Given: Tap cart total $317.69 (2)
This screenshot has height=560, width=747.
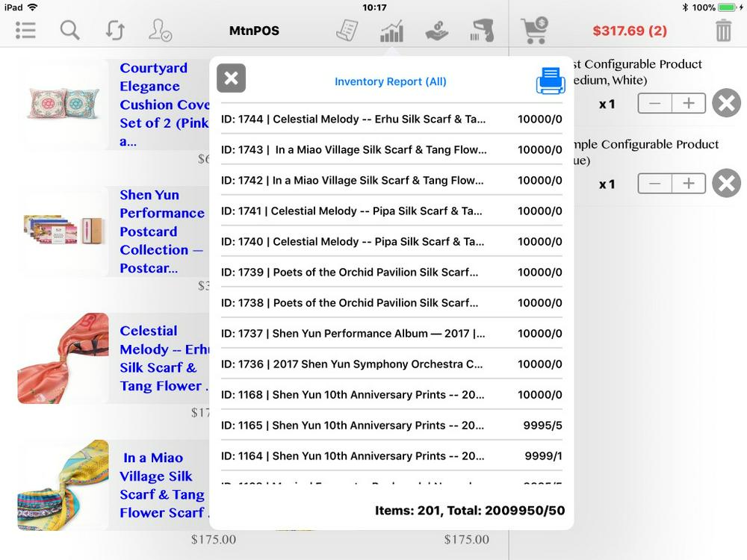Looking at the screenshot, I should [630, 31].
